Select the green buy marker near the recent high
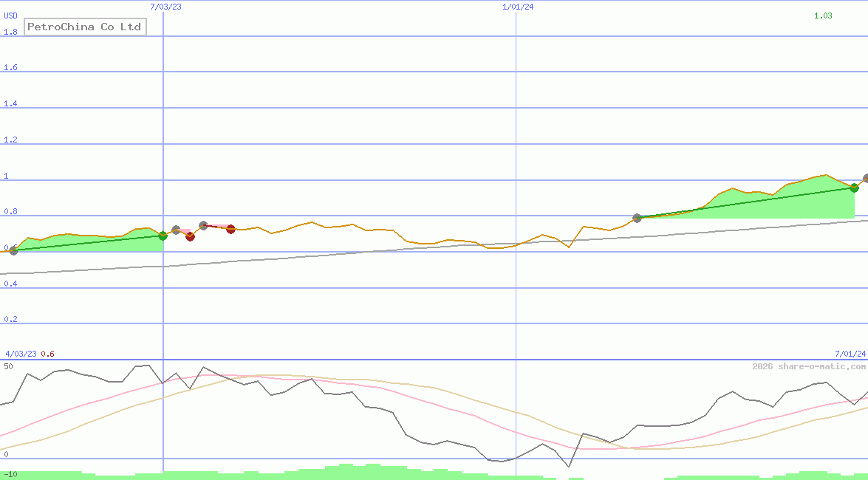Image resolution: width=868 pixels, height=480 pixels. 854,188
